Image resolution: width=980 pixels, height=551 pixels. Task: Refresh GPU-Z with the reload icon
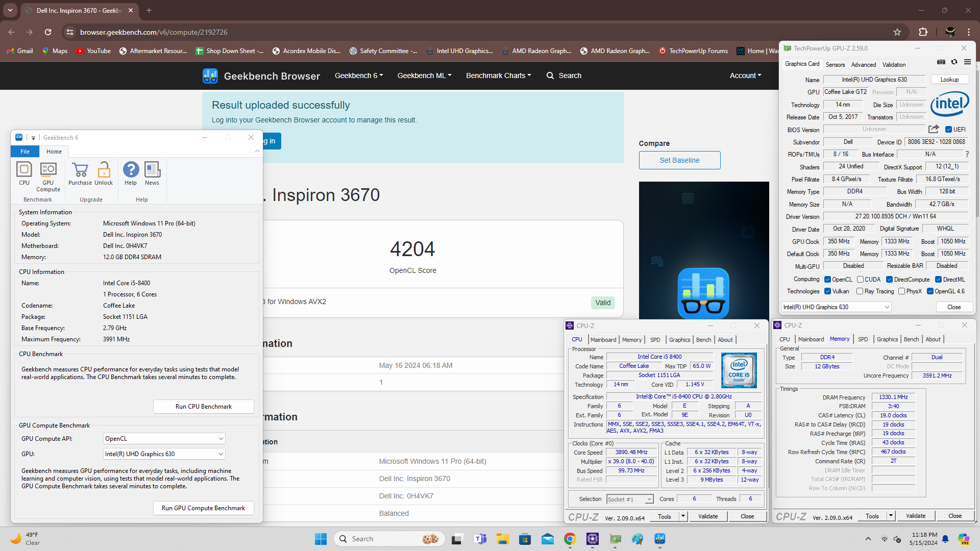tap(954, 62)
